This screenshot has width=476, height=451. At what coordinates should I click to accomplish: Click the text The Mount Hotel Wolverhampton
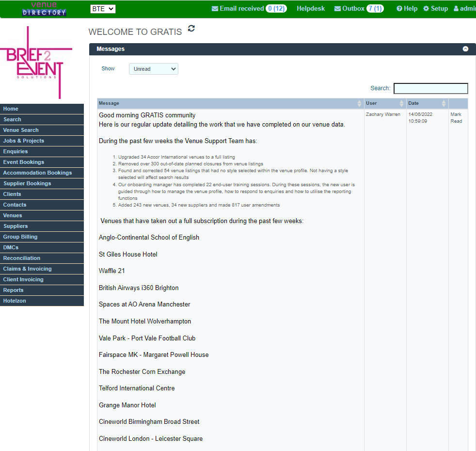[x=145, y=322]
